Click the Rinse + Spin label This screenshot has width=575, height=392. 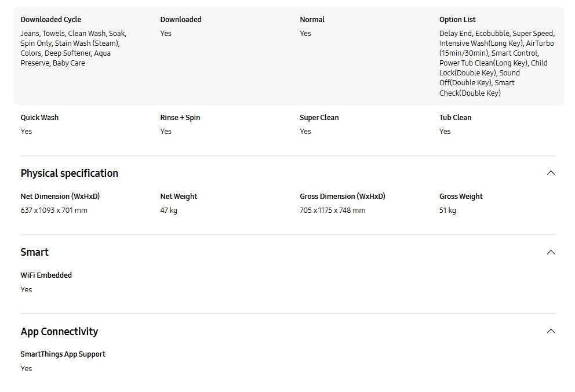click(x=180, y=118)
